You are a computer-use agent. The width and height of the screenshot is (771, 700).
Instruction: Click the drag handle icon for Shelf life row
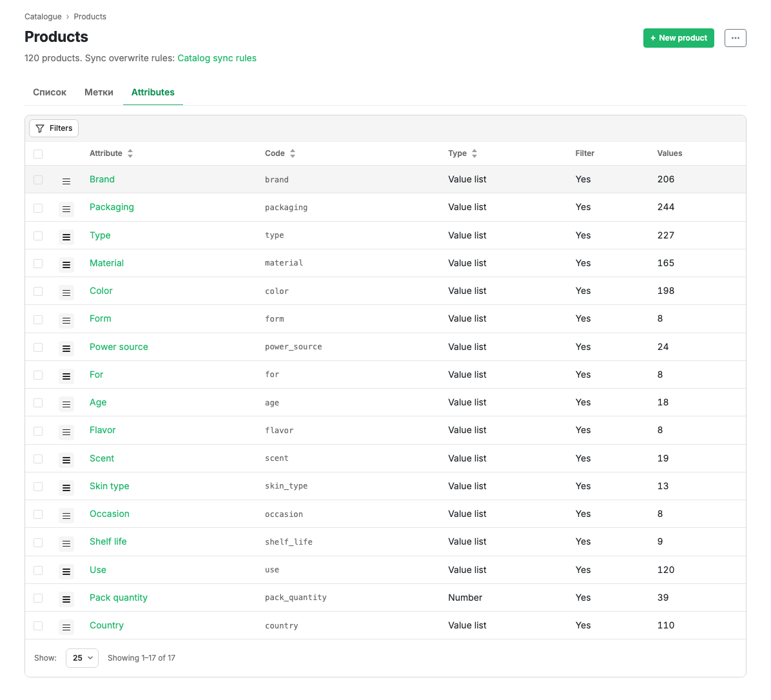pyautogui.click(x=66, y=543)
